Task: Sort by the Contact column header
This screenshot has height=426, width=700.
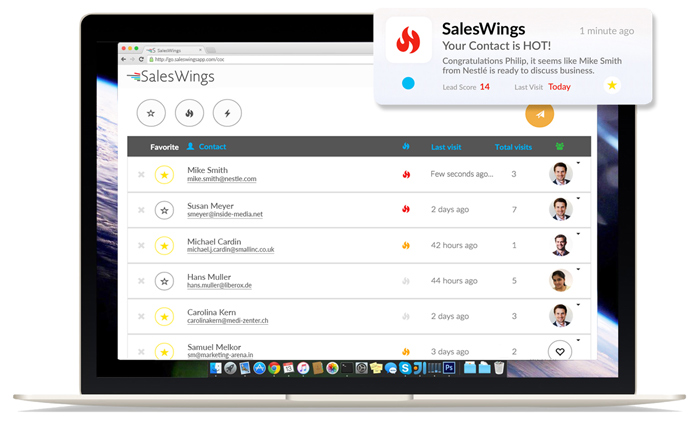Action: (x=212, y=146)
